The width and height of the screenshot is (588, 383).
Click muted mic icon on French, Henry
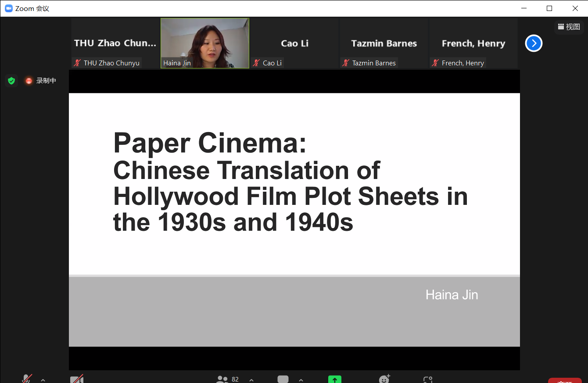tap(435, 63)
